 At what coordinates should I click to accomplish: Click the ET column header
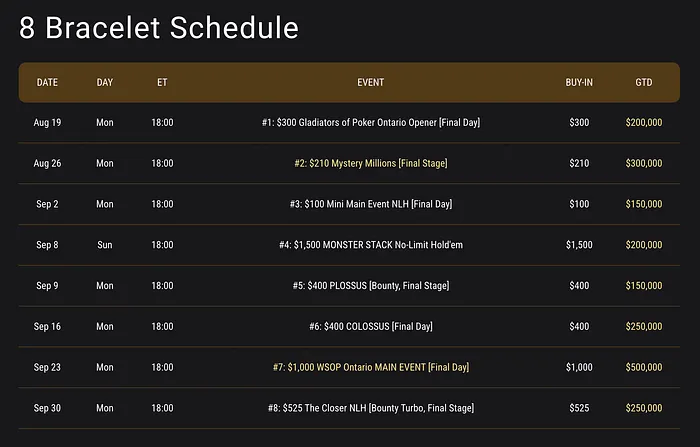click(162, 83)
